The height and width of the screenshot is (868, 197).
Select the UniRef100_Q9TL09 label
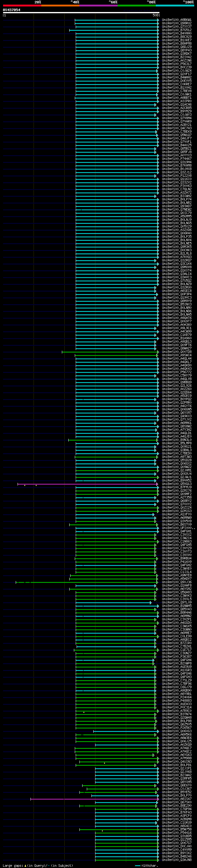176,603
